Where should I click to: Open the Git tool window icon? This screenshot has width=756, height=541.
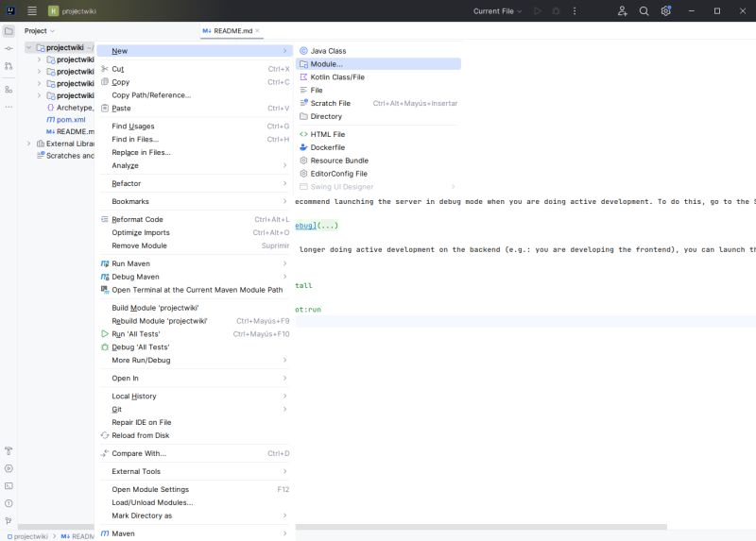[9, 521]
